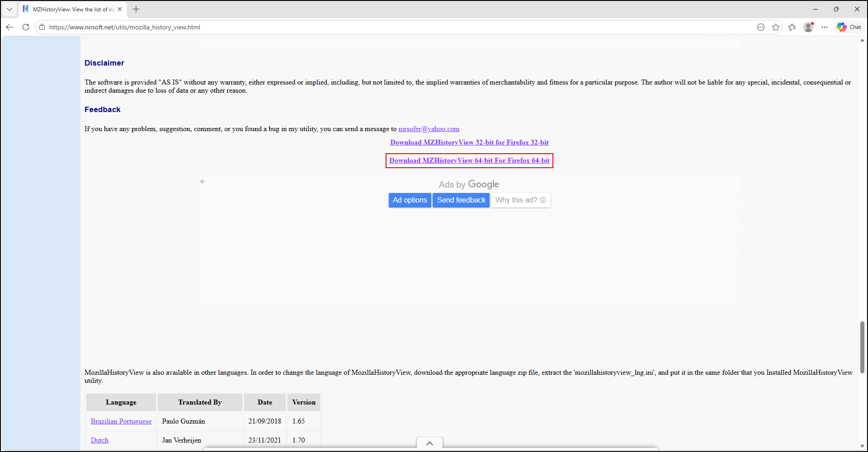Select the Disclaimer heading text
The image size is (868, 452).
(x=104, y=63)
